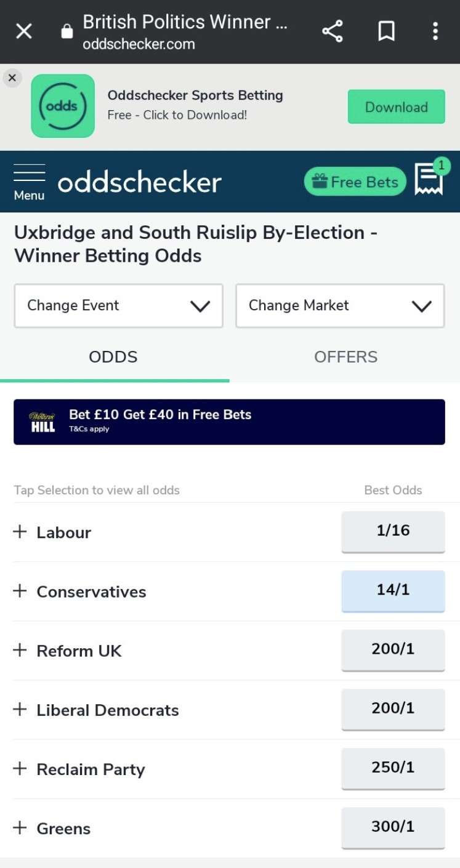The width and height of the screenshot is (460, 868).
Task: Open the Change Market dropdown
Action: point(340,306)
